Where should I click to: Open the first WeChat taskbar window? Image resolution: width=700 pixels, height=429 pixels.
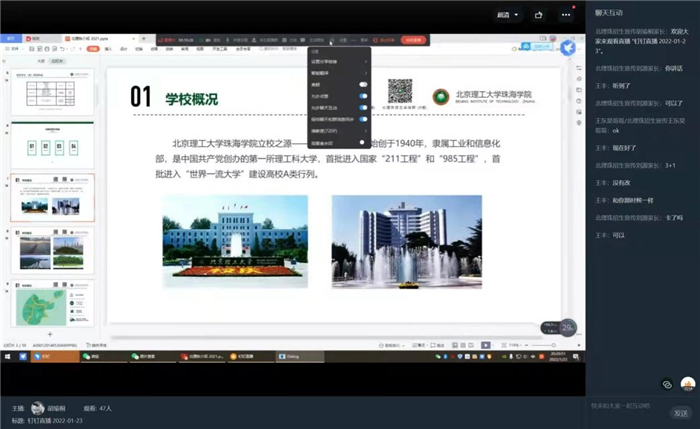click(x=104, y=356)
